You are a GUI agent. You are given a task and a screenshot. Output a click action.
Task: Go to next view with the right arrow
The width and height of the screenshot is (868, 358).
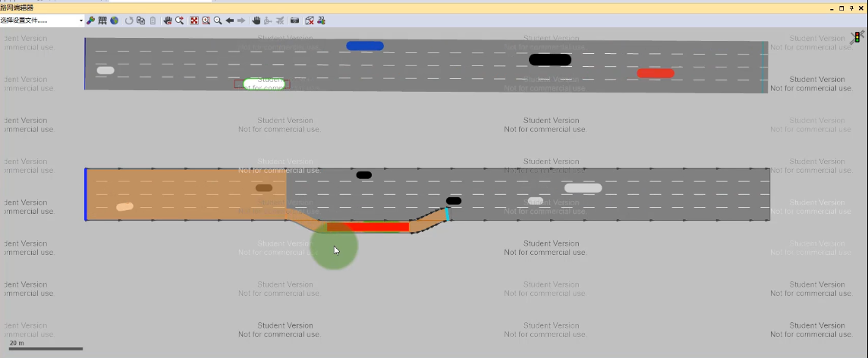(x=241, y=20)
